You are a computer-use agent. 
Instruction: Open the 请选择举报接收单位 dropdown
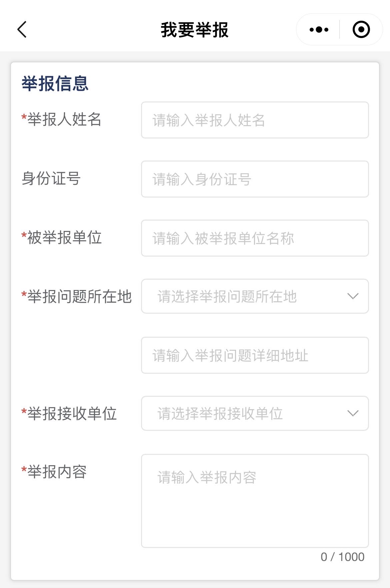pyautogui.click(x=255, y=413)
